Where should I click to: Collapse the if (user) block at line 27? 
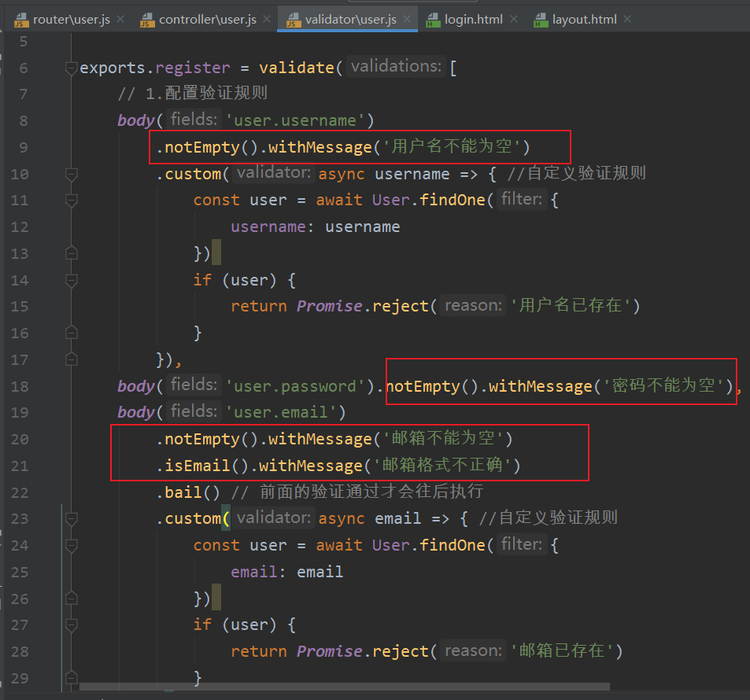click(x=72, y=625)
